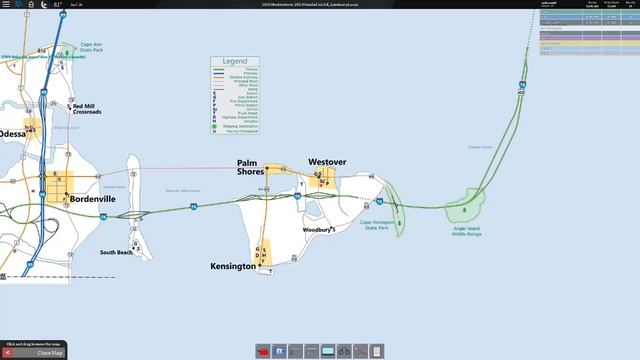640x360 pixels.
Task: Open the hamburger menu in the top bar
Action: point(6,4)
